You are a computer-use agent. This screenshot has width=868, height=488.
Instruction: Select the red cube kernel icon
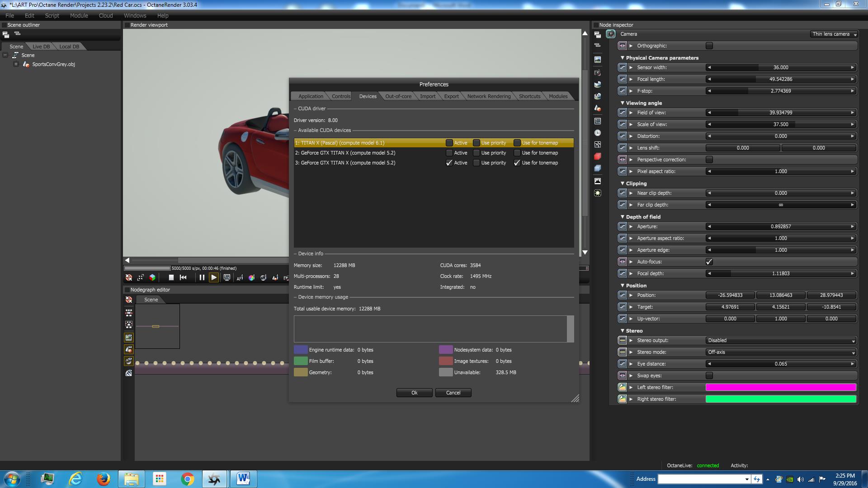598,156
